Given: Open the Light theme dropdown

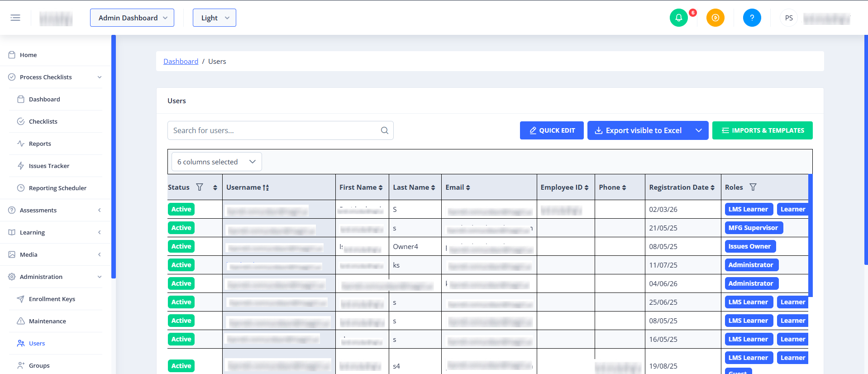Looking at the screenshot, I should (215, 18).
